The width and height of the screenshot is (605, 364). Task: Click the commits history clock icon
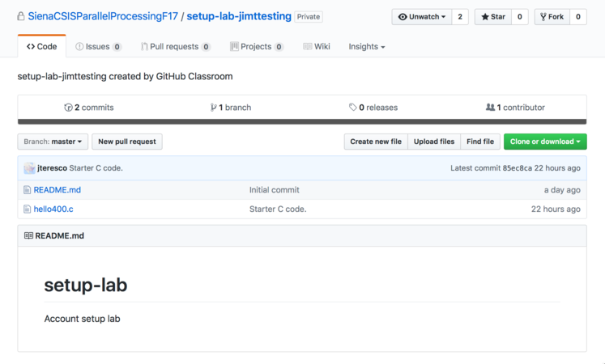pos(68,108)
